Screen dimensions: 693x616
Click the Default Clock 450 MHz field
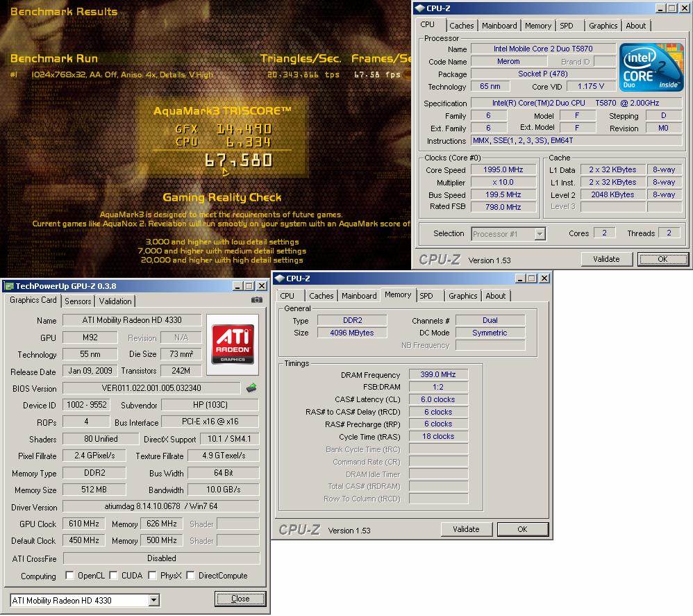[x=83, y=540]
